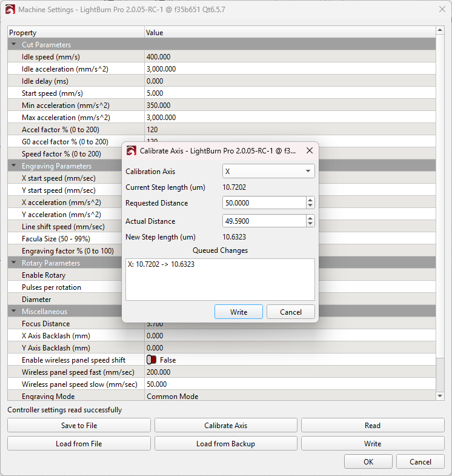Select the Pulses per rotation row label
Screen dimensions: 452x476
[x=52, y=287]
